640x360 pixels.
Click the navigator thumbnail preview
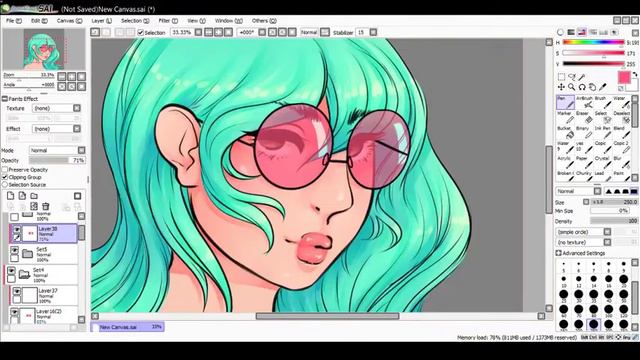tap(44, 49)
